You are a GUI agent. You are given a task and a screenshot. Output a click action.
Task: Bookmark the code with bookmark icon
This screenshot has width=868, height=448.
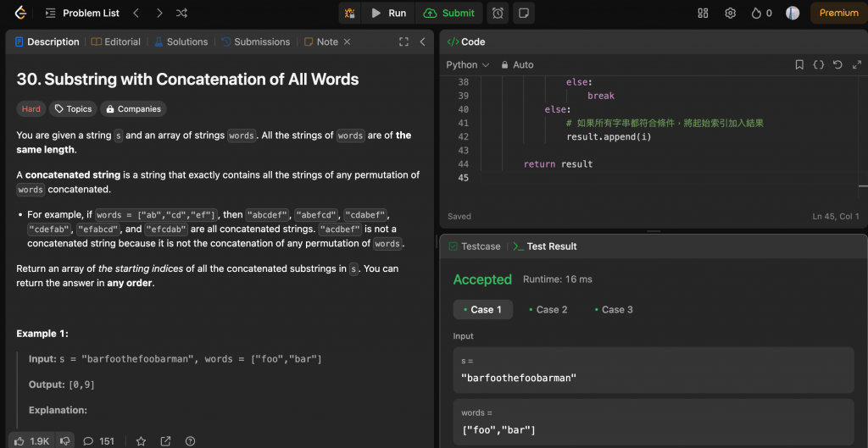799,64
